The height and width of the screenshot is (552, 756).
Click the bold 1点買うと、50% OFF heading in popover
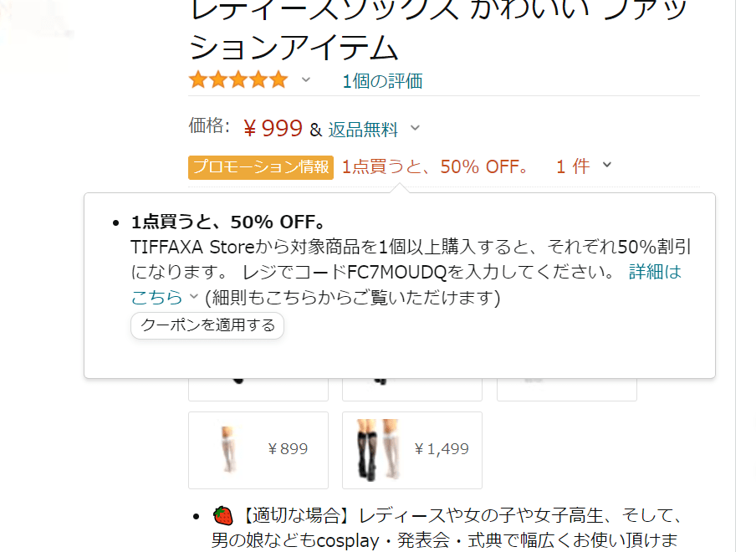tap(229, 222)
